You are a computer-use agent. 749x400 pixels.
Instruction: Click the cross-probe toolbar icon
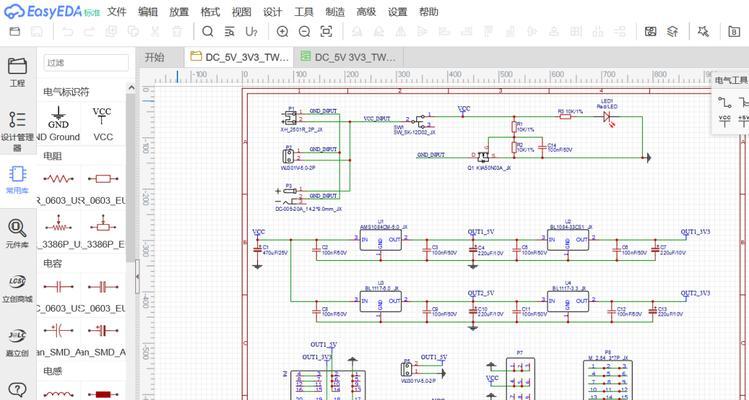(703, 32)
